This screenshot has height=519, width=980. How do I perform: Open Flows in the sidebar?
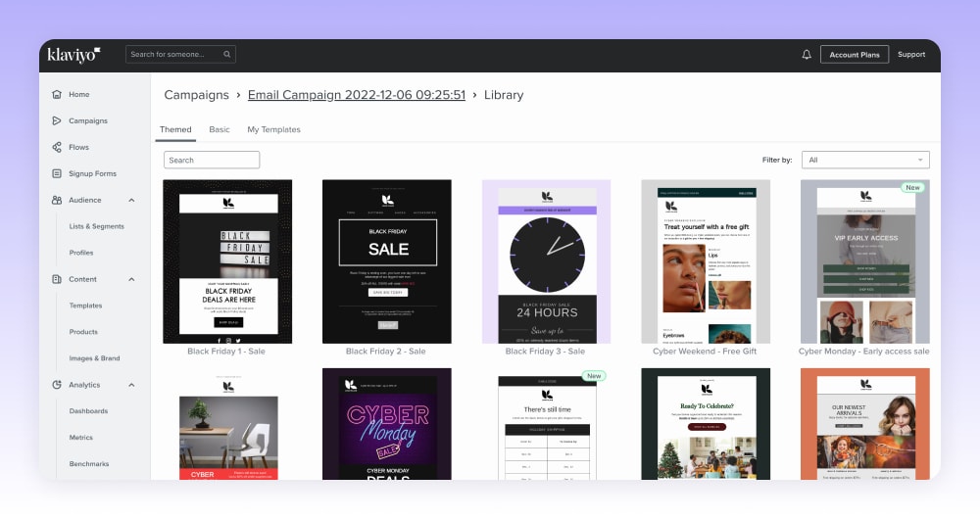click(x=78, y=148)
